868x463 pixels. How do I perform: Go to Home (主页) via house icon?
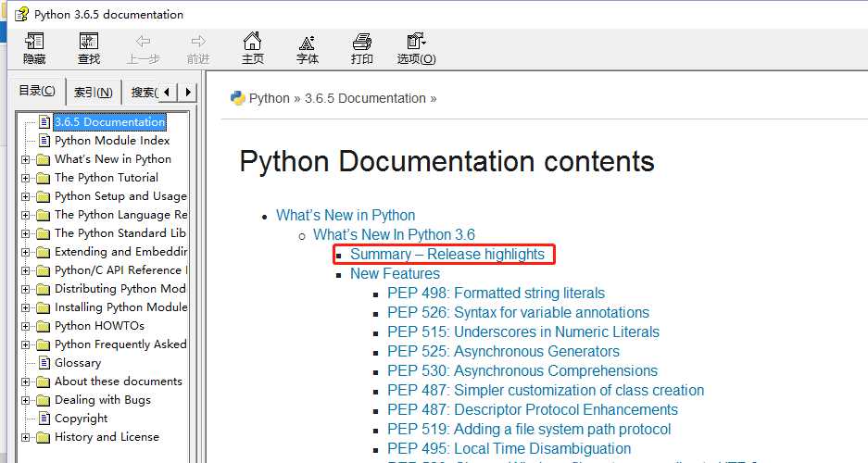pyautogui.click(x=252, y=41)
